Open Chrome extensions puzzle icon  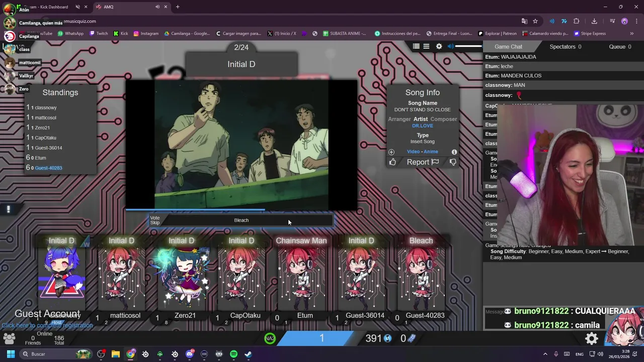(577, 21)
